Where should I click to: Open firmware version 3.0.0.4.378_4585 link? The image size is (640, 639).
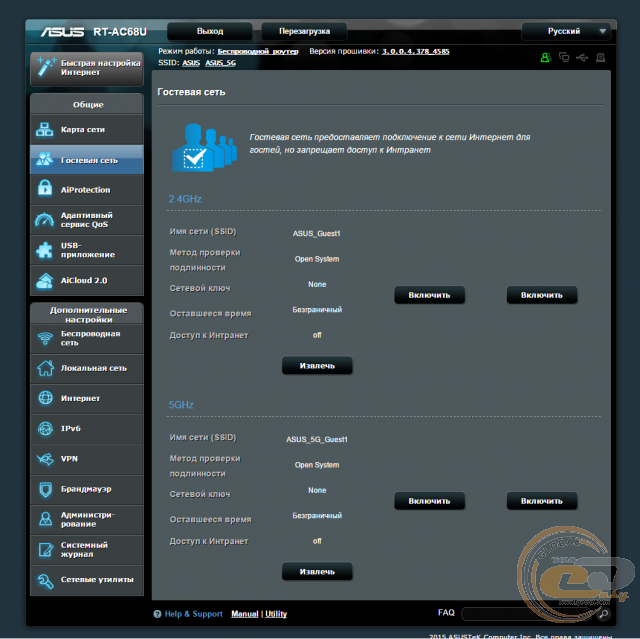[416, 51]
